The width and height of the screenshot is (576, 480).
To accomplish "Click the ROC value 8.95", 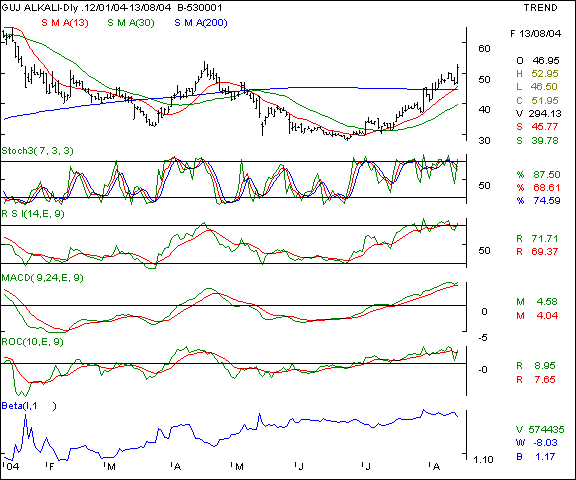I will pos(545,366).
